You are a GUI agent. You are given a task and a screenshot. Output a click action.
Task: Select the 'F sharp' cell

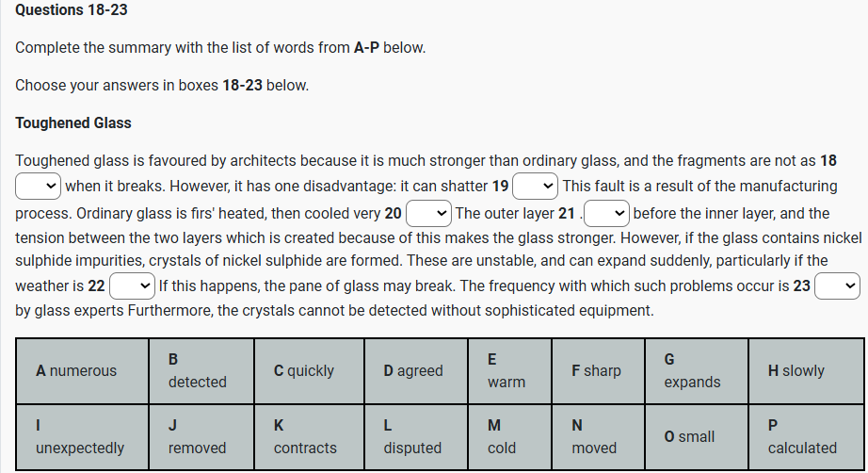[596, 370]
